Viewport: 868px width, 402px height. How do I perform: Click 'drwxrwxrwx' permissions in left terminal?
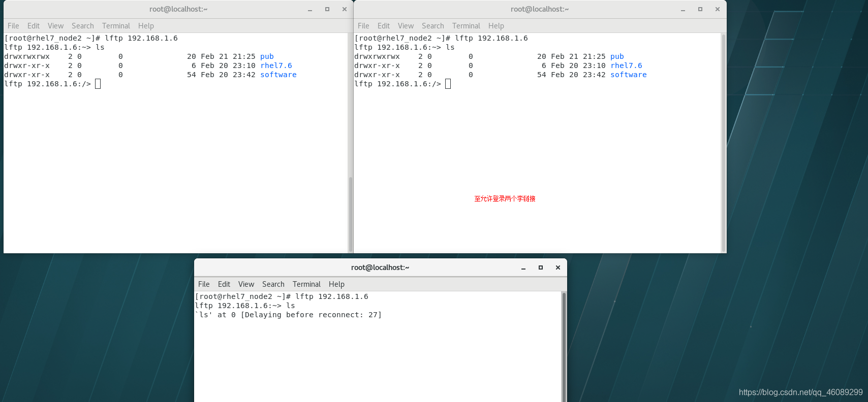coord(27,56)
